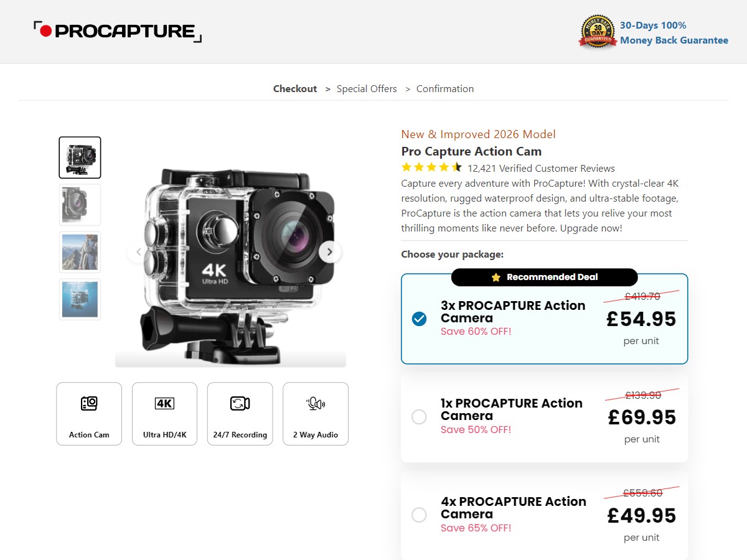
Task: Open 12,421 Verified Customer Reviews link
Action: 541,169
